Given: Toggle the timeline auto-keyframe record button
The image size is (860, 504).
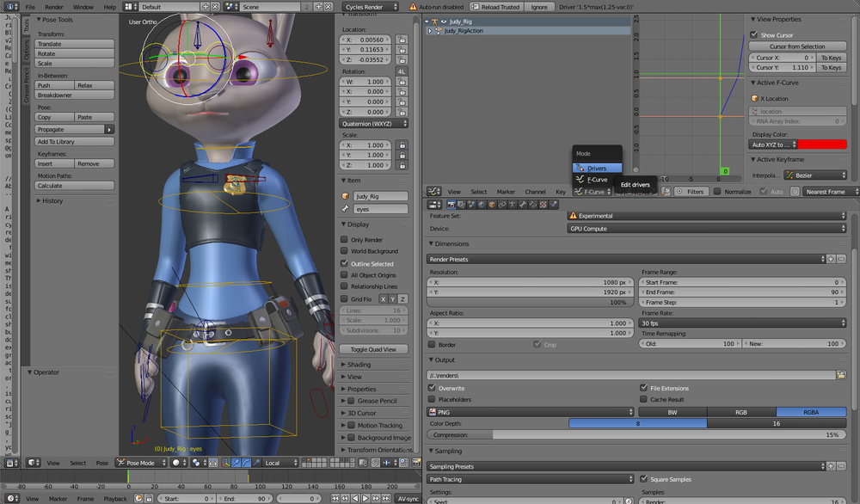Looking at the screenshot, I should click(x=138, y=499).
